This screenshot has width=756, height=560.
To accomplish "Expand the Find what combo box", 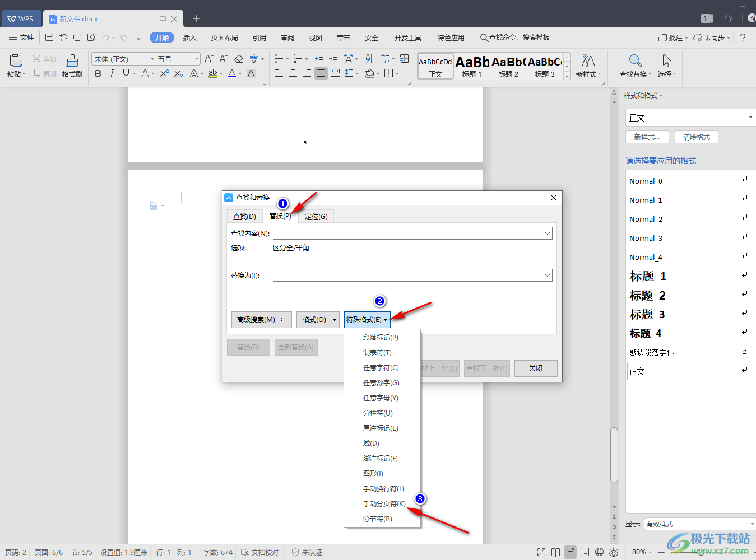I will pyautogui.click(x=547, y=234).
